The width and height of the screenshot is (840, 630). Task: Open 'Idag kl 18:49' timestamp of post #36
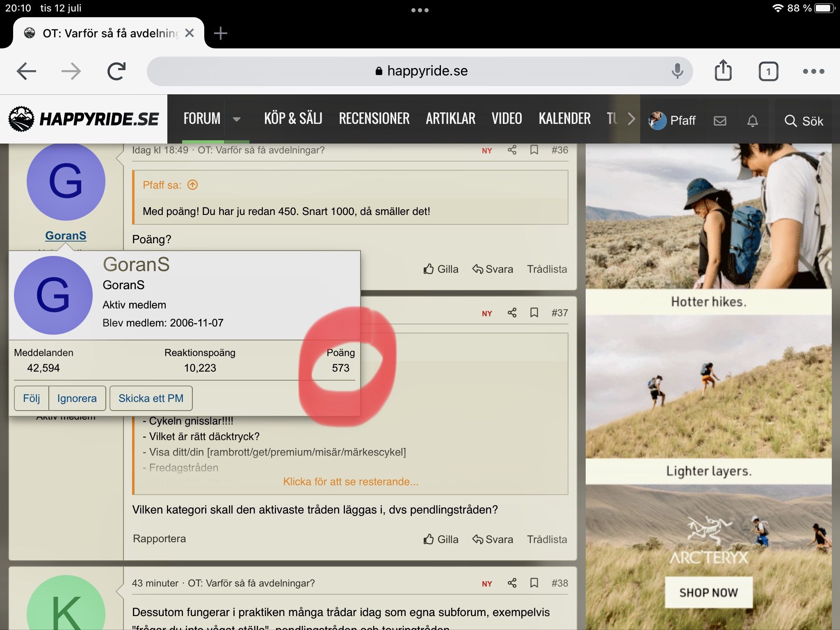160,150
